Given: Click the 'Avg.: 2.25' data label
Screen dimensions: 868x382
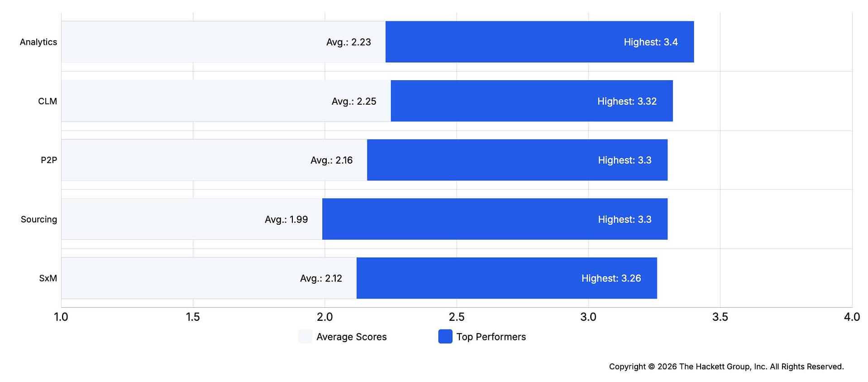Looking at the screenshot, I should [x=354, y=102].
